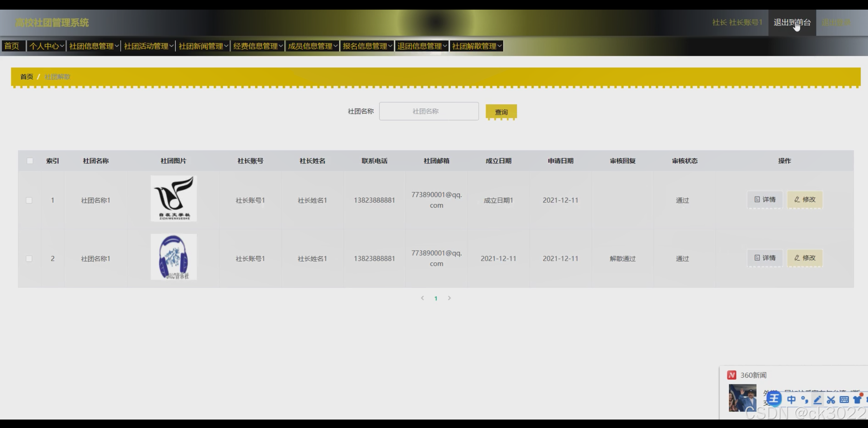The height and width of the screenshot is (428, 868).
Task: Expand the 经费信息管理 dropdown menu
Action: tap(258, 46)
